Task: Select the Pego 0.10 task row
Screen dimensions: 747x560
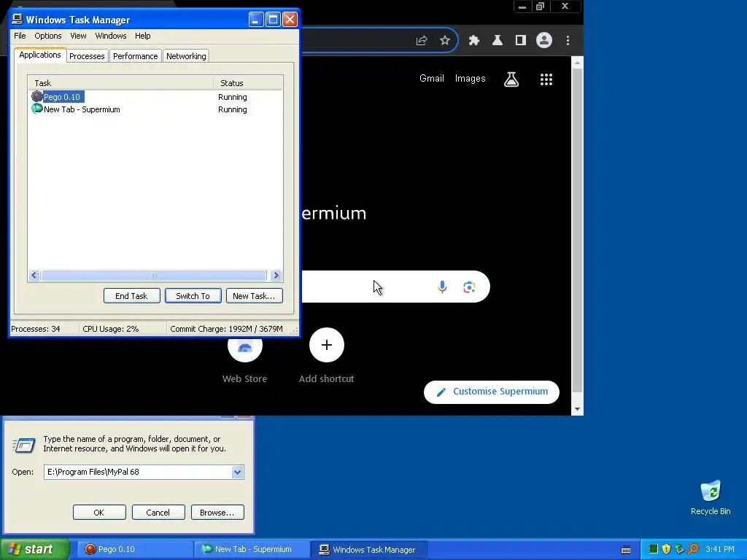Action: 155,97
